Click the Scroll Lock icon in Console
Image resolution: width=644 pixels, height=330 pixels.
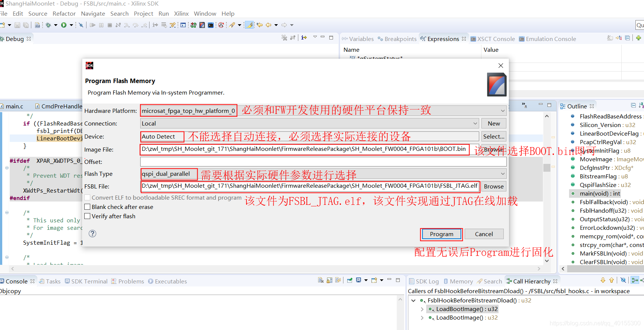(x=329, y=280)
